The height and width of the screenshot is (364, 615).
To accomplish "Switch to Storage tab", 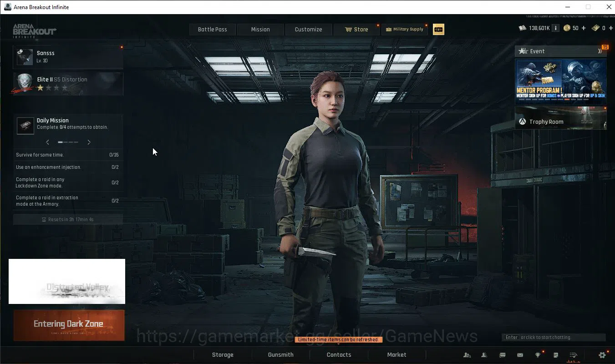I will point(223,355).
